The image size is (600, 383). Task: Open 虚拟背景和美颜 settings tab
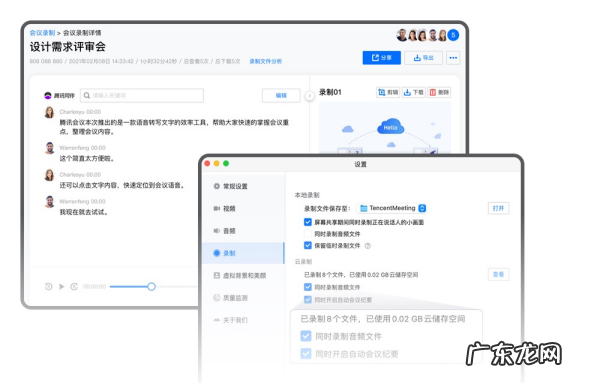click(244, 275)
